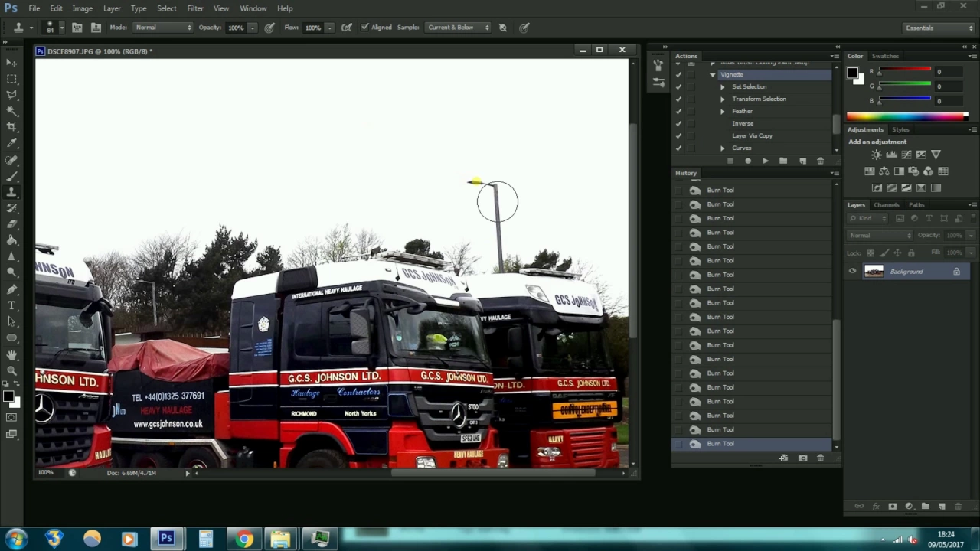Screen dimensions: 980x551
Task: Toggle airbrush build-up effects
Action: pyautogui.click(x=347, y=28)
